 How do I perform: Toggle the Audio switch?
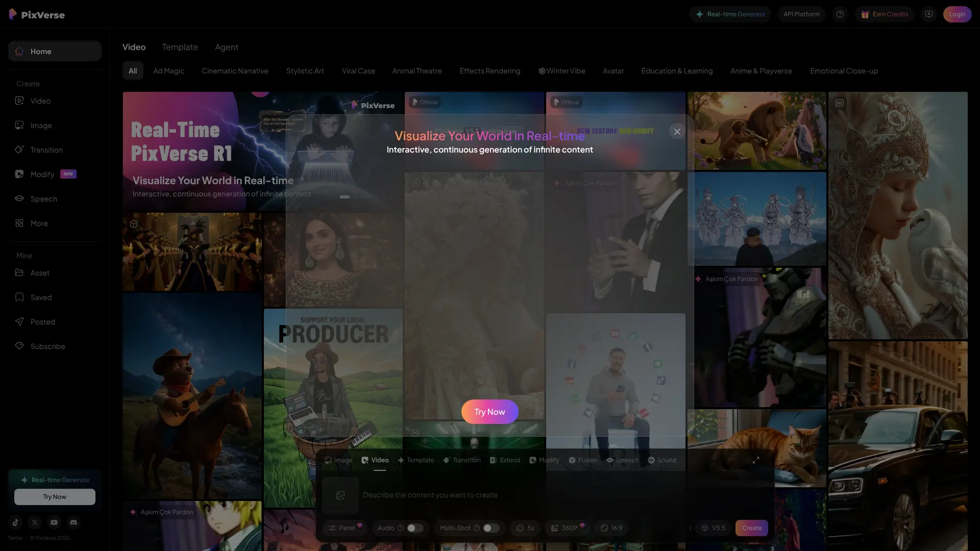click(414, 528)
